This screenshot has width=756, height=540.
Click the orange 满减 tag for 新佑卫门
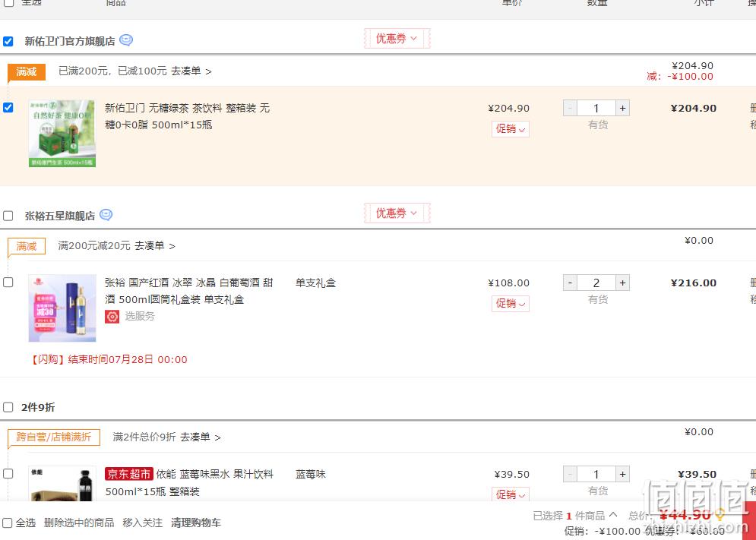tap(27, 72)
